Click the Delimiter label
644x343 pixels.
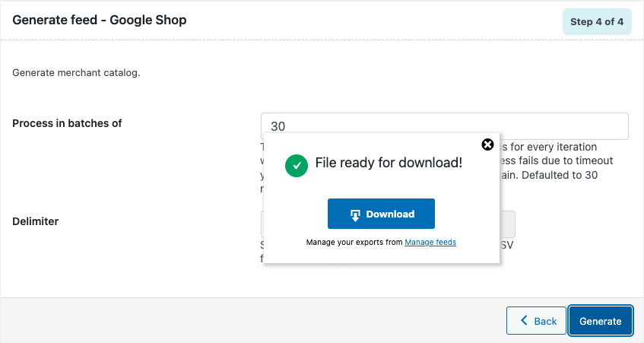(35, 221)
